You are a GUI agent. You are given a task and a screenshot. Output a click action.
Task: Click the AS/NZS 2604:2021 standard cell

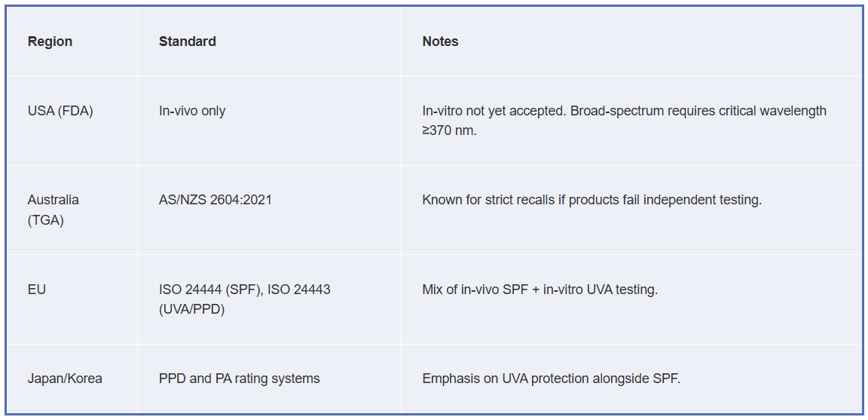point(215,200)
